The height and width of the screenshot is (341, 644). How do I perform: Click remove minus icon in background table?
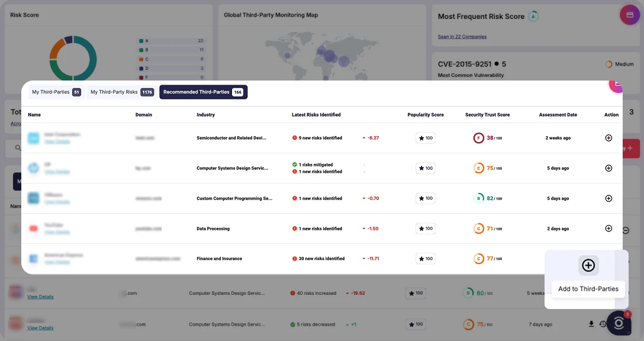pyautogui.click(x=626, y=230)
